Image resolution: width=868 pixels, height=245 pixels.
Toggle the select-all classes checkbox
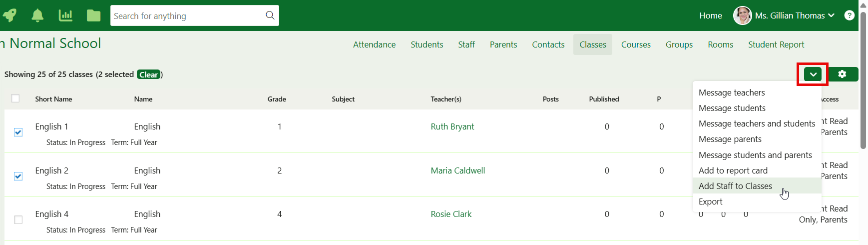[15, 98]
